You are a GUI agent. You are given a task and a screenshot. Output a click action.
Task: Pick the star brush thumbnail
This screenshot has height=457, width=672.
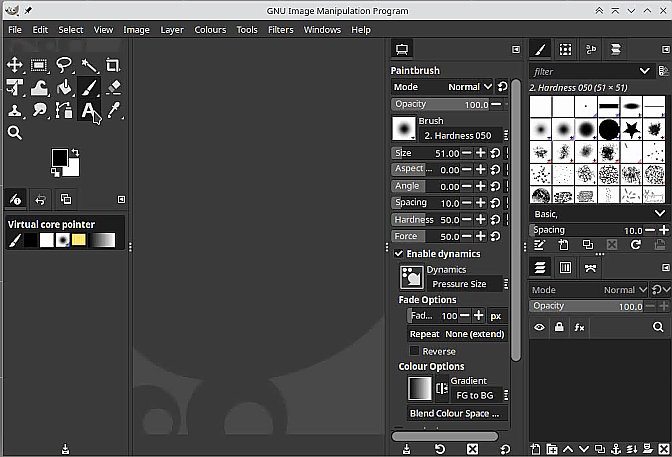(x=631, y=129)
